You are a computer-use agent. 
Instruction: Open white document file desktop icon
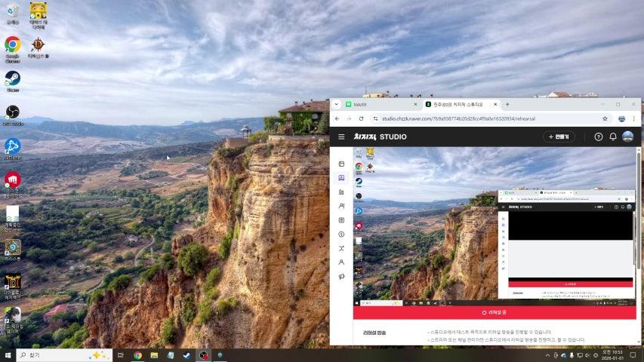click(13, 217)
